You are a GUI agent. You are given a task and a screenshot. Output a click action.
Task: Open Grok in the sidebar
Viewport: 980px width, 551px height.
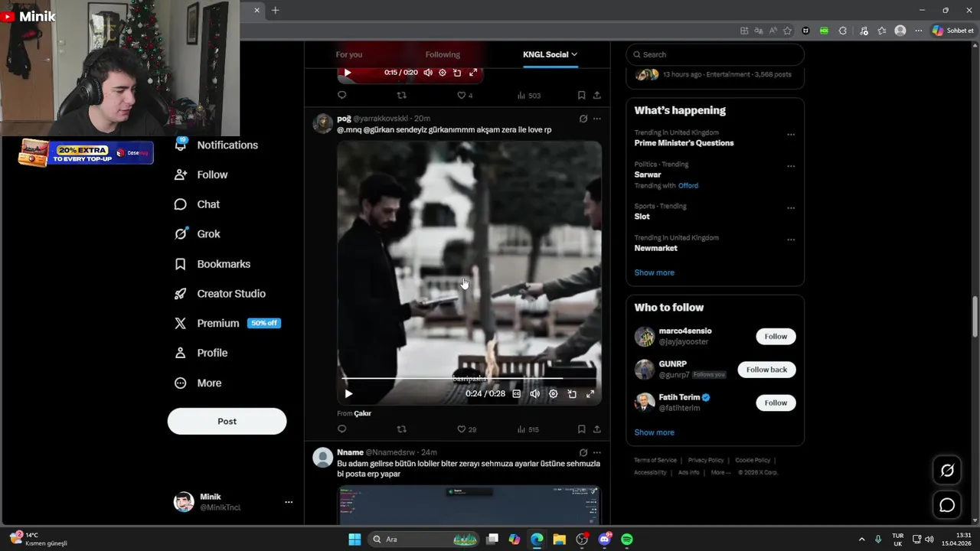tap(198, 234)
